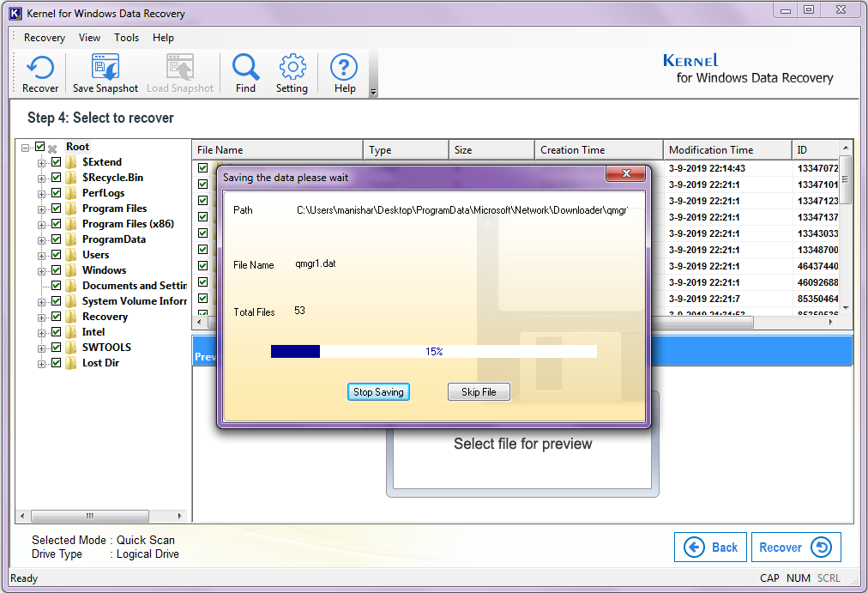Uncheck the Users folder checkbox
Viewport: 868px width, 593px height.
56,255
